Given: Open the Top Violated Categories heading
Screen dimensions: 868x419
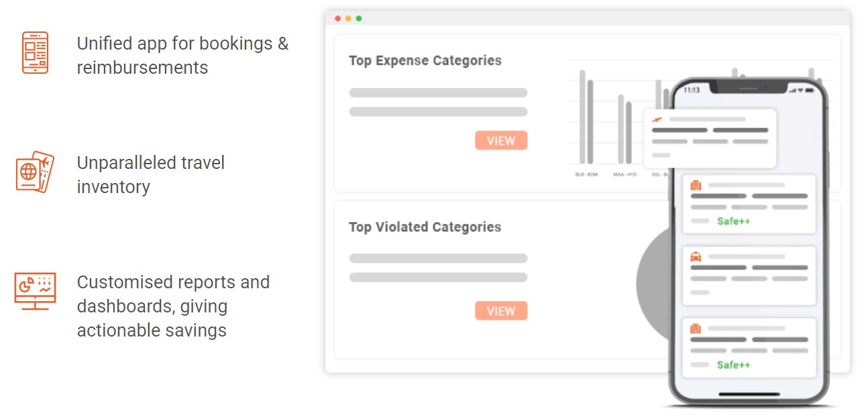Looking at the screenshot, I should pyautogui.click(x=425, y=227).
